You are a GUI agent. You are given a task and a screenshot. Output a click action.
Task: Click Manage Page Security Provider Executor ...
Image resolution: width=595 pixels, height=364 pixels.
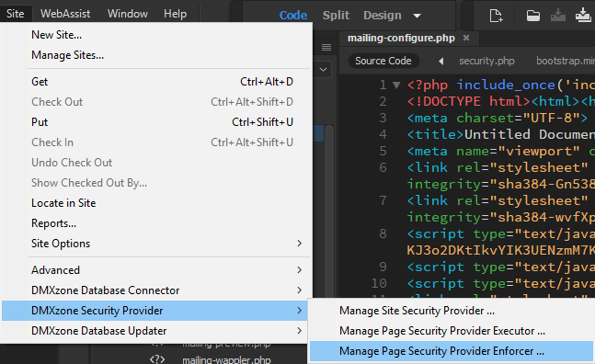pyautogui.click(x=452, y=331)
